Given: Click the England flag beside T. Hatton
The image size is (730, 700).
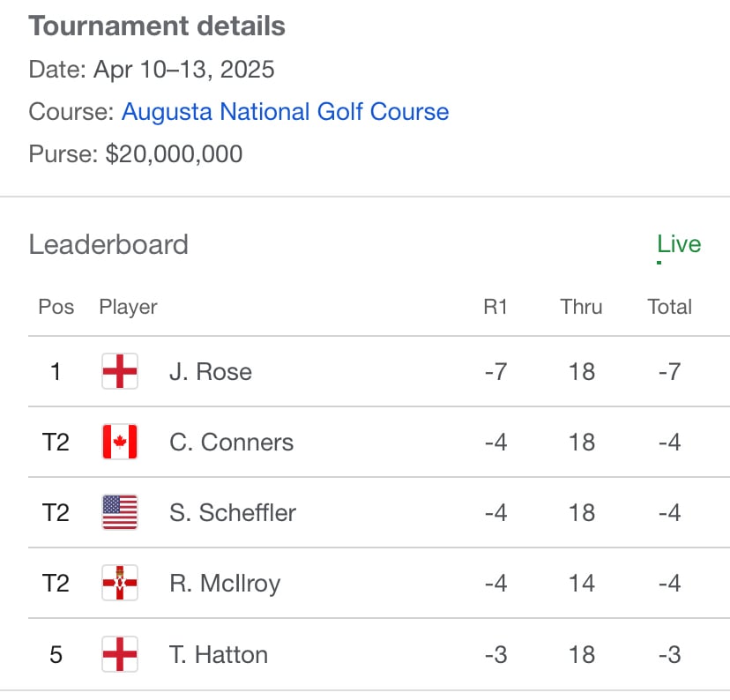Looking at the screenshot, I should 120,654.
